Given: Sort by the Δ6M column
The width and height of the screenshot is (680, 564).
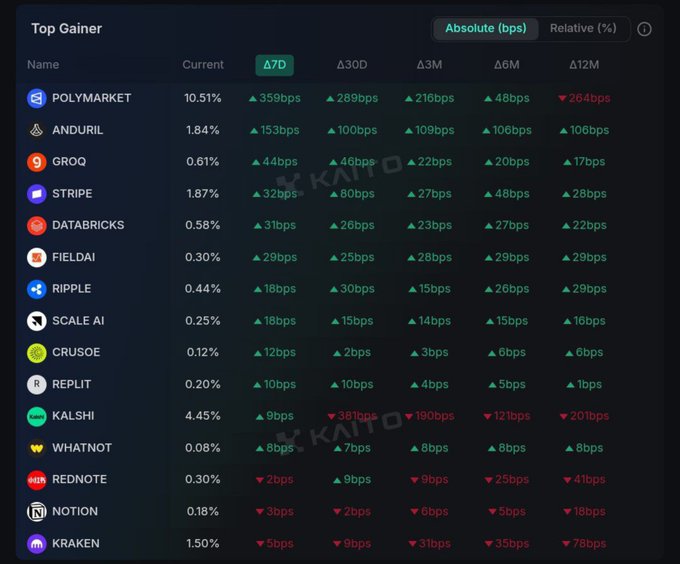Looking at the screenshot, I should [x=507, y=65].
